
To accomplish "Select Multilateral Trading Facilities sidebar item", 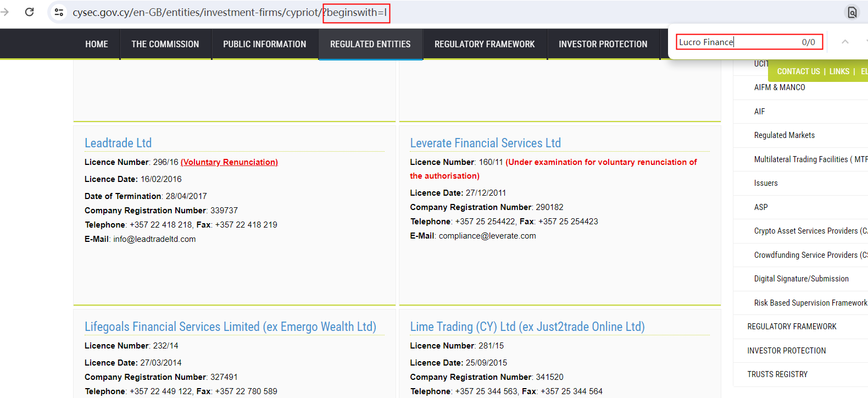I will tap(810, 159).
